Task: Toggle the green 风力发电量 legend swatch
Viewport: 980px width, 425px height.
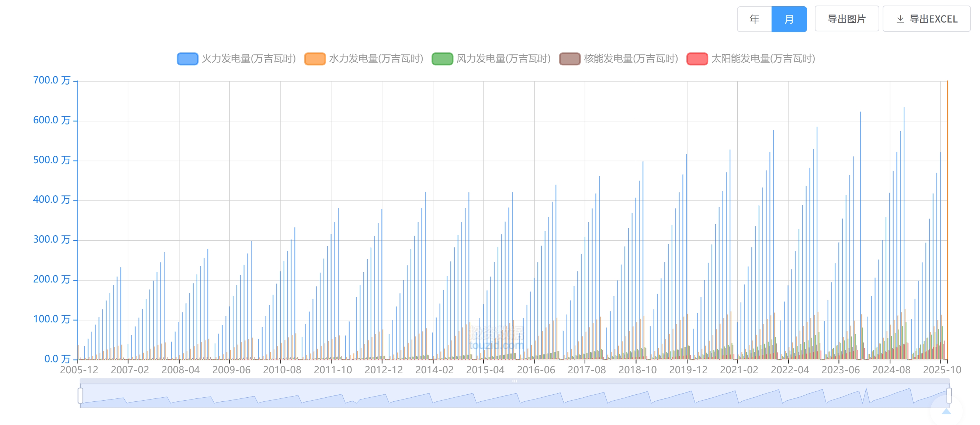Action: click(443, 59)
